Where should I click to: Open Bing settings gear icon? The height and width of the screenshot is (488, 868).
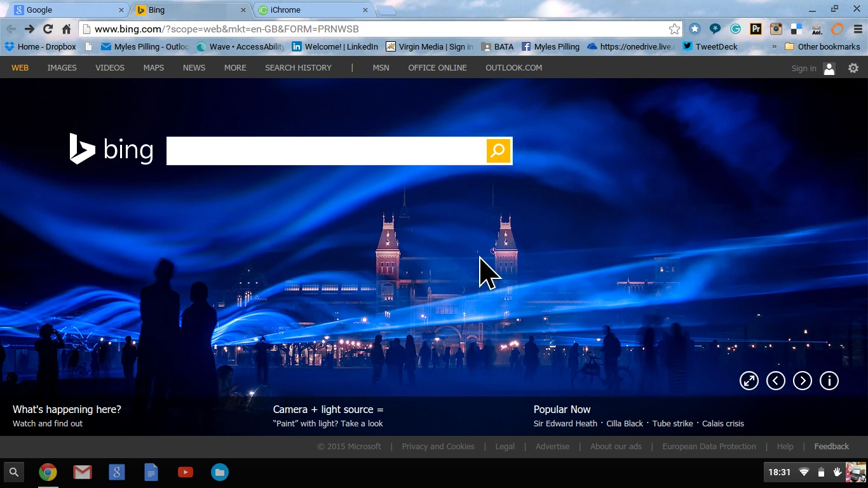pos(853,68)
